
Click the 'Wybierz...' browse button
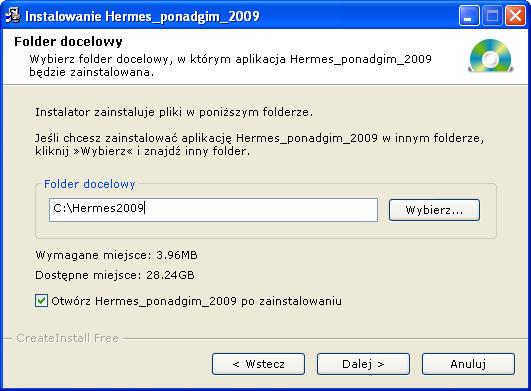point(434,210)
